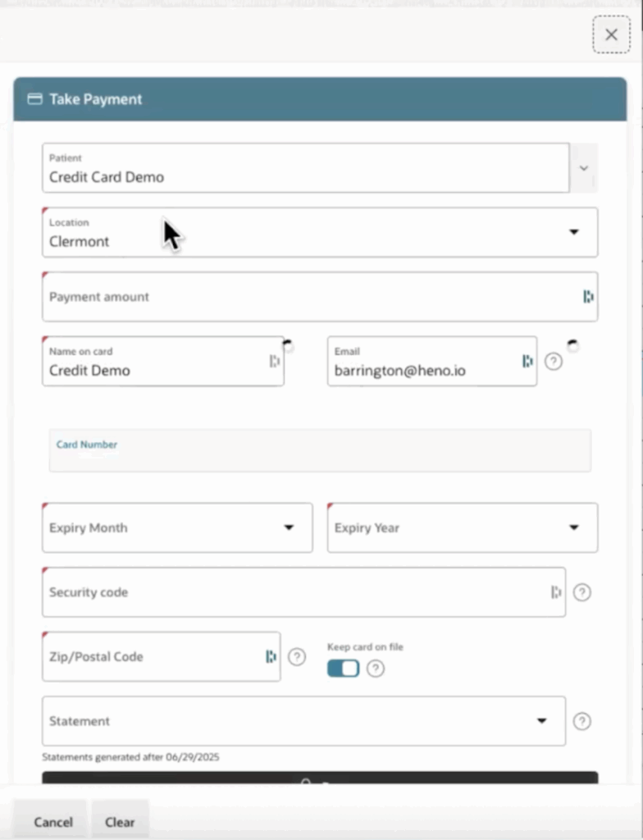Viewport: 643px width, 840px height.
Task: Click the Cancel button
Action: pyautogui.click(x=53, y=822)
